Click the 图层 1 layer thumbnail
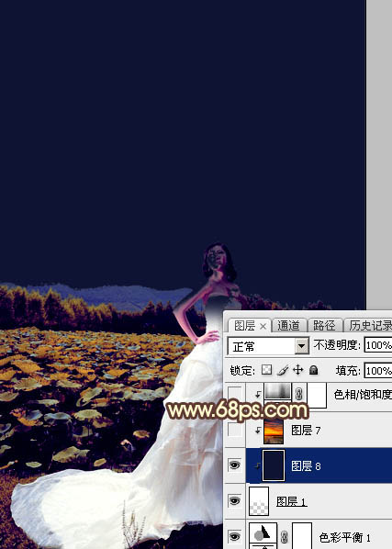The height and width of the screenshot is (549, 392). (x=259, y=501)
